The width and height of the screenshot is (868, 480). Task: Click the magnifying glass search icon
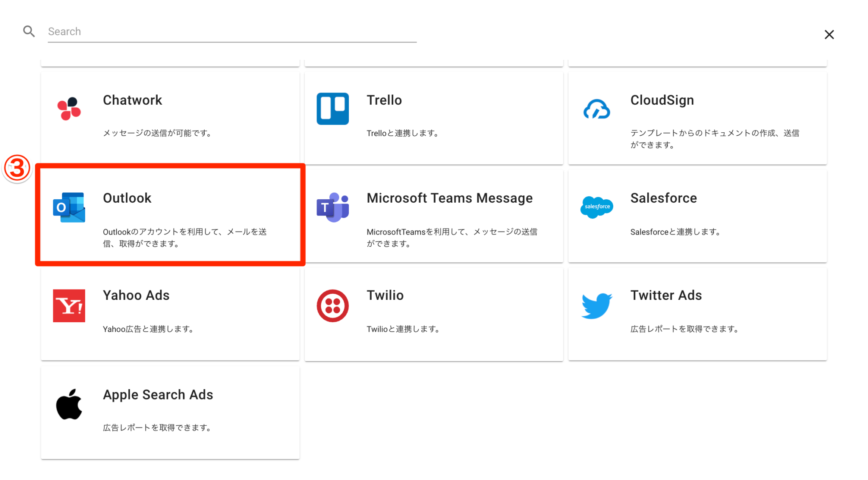[x=29, y=31]
